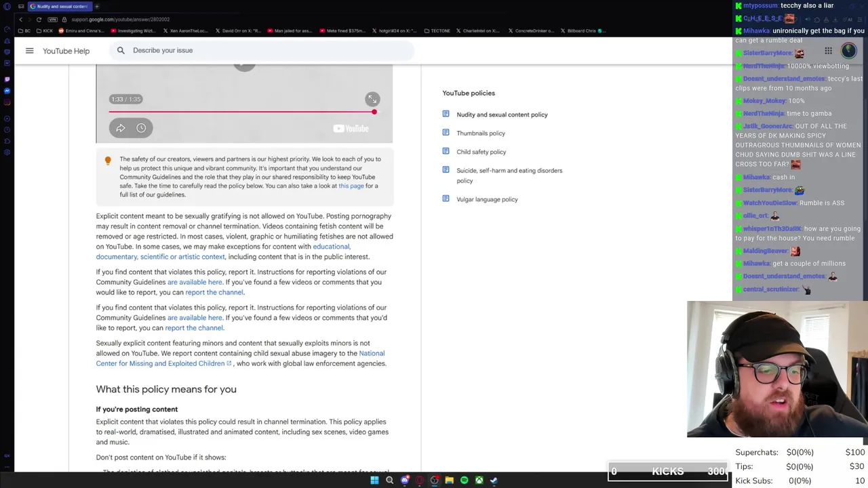
Task: Open Spotify from the taskbar
Action: pos(464,481)
